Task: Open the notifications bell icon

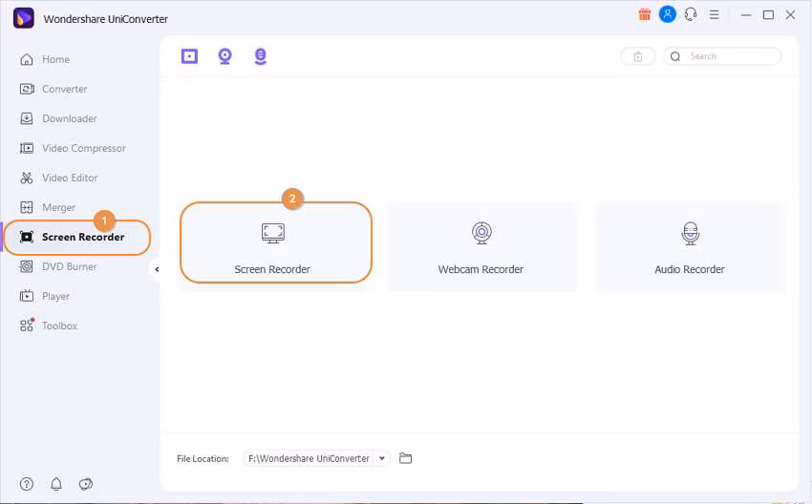Action: click(x=56, y=484)
